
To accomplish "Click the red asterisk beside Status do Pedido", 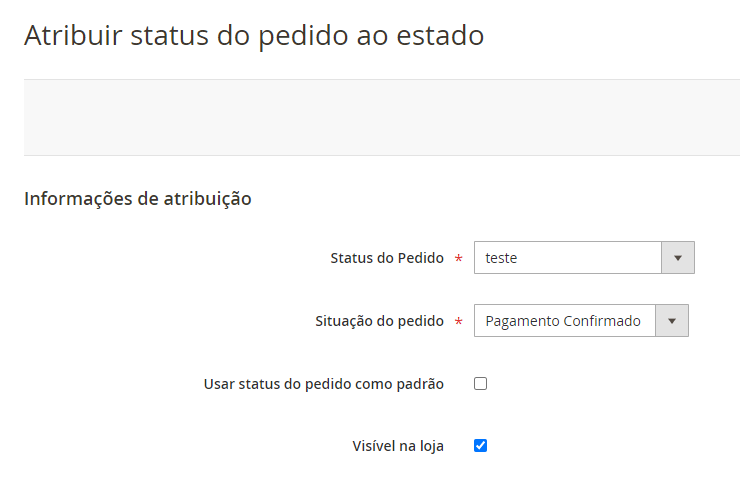I will 458,259.
